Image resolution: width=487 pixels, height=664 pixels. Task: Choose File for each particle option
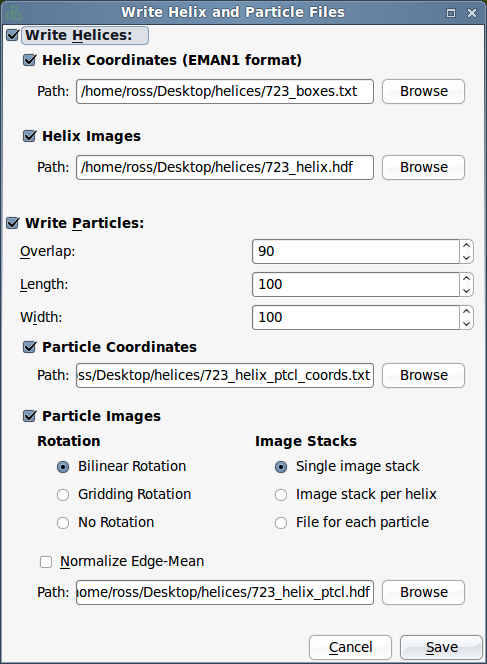pos(281,523)
